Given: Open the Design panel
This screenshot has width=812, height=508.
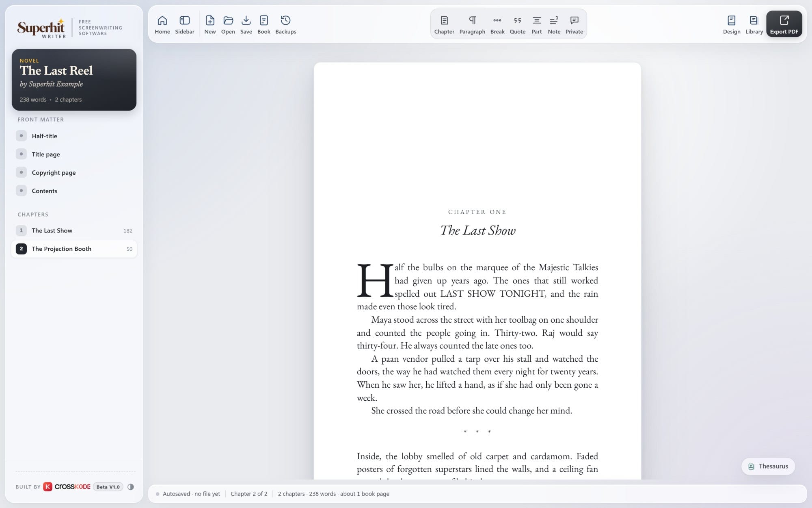Looking at the screenshot, I should coord(731,25).
